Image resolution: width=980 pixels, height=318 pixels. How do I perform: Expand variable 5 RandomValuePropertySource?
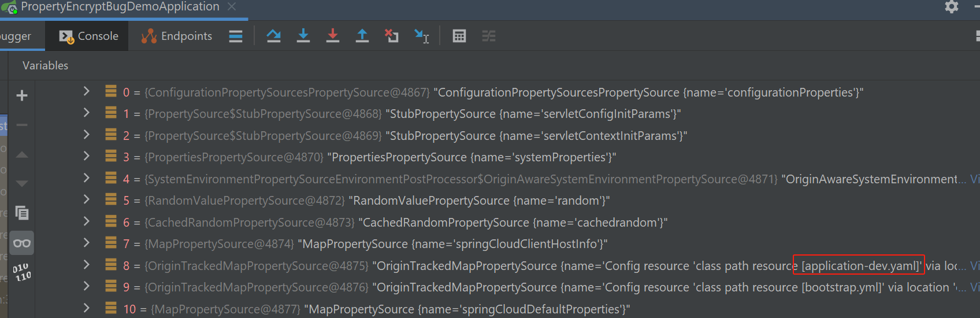click(x=87, y=199)
